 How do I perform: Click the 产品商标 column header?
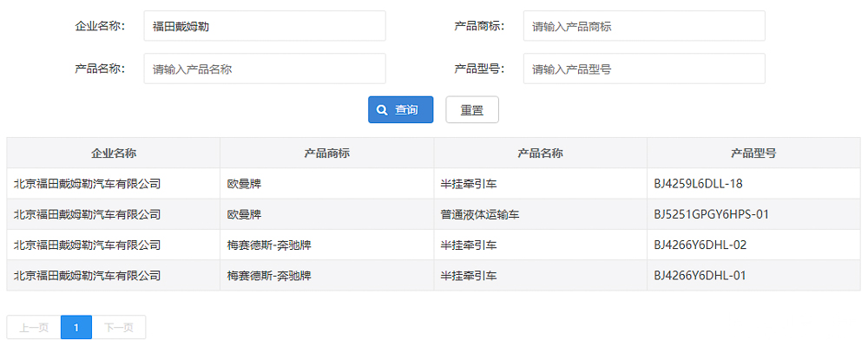pos(326,154)
